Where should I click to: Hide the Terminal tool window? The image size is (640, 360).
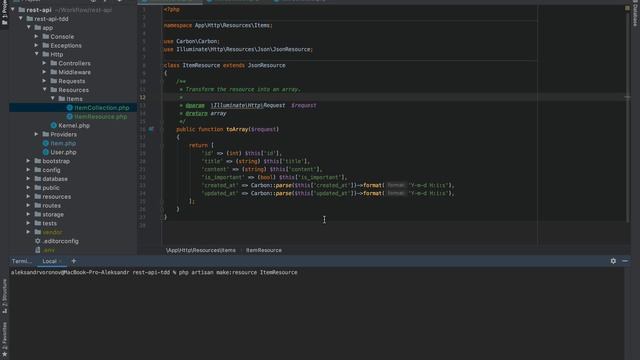click(625, 261)
